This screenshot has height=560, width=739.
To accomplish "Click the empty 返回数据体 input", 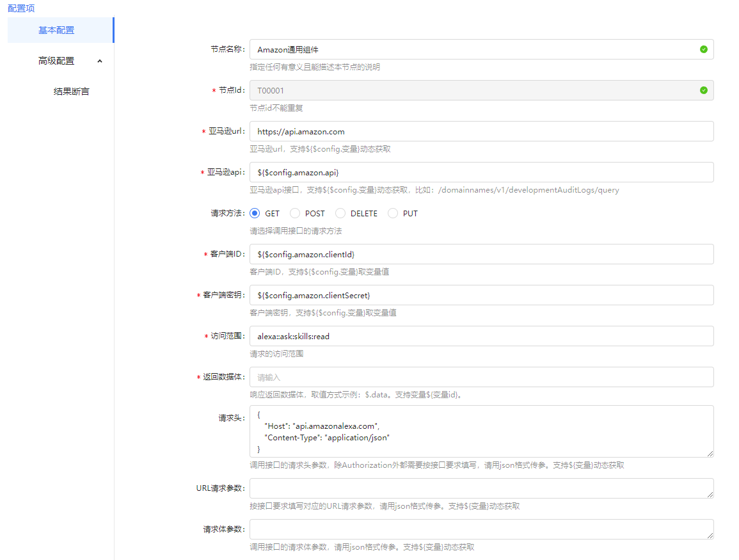I will [x=481, y=377].
